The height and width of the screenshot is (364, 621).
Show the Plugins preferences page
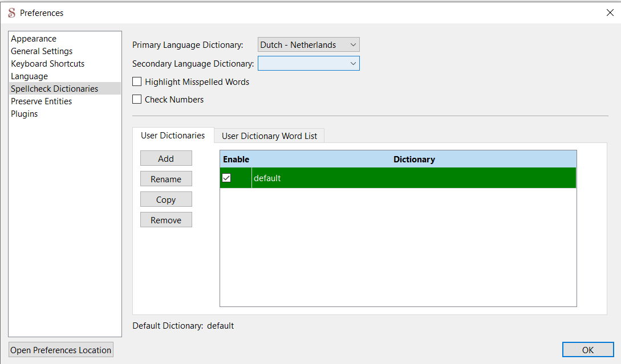(x=24, y=114)
